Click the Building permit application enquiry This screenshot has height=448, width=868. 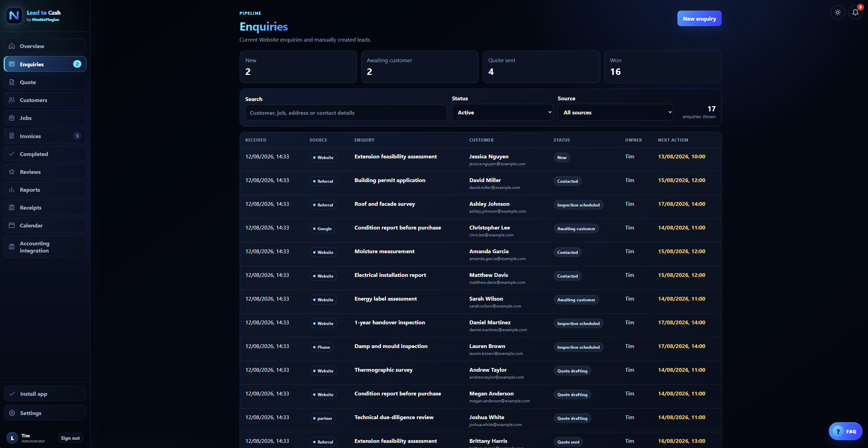390,180
